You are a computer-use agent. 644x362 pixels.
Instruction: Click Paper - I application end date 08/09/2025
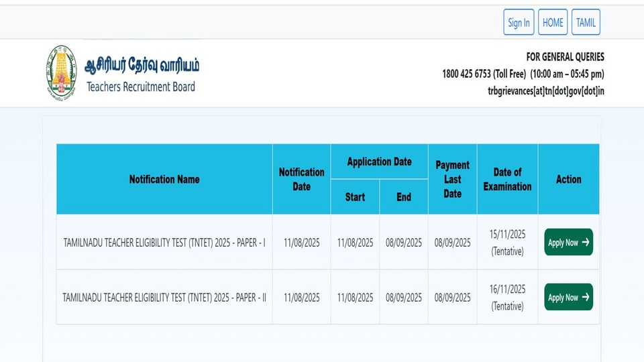point(404,243)
